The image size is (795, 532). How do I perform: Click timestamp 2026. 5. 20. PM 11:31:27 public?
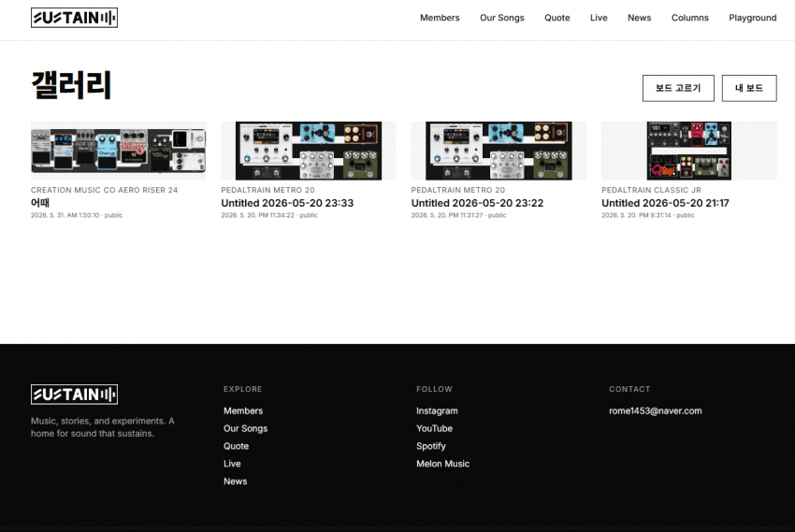[458, 215]
